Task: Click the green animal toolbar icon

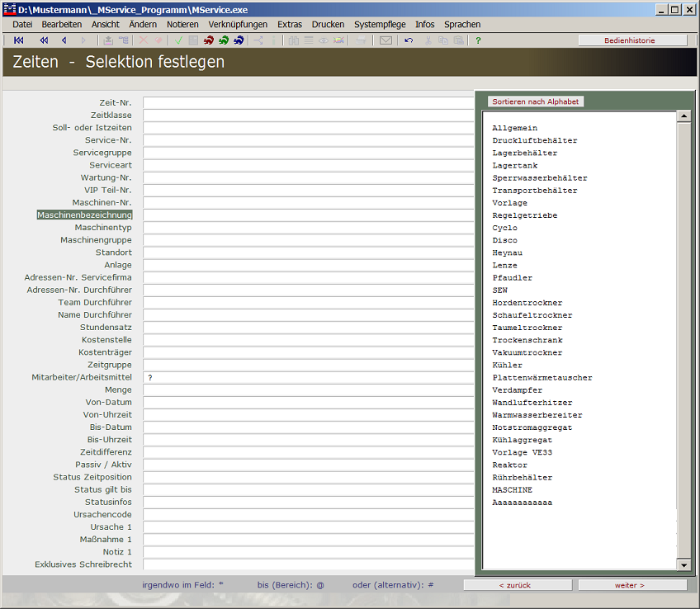Action: point(224,40)
